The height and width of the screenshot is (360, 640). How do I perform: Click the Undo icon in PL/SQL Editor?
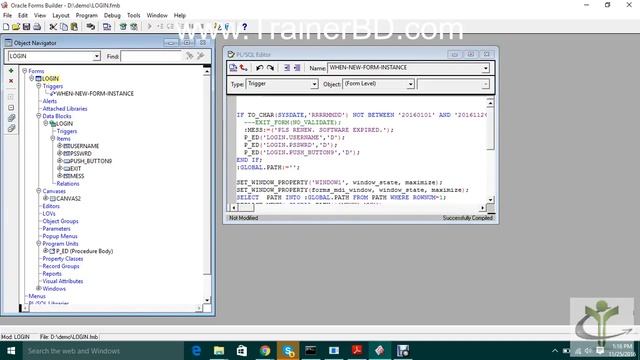pyautogui.click(x=260, y=68)
